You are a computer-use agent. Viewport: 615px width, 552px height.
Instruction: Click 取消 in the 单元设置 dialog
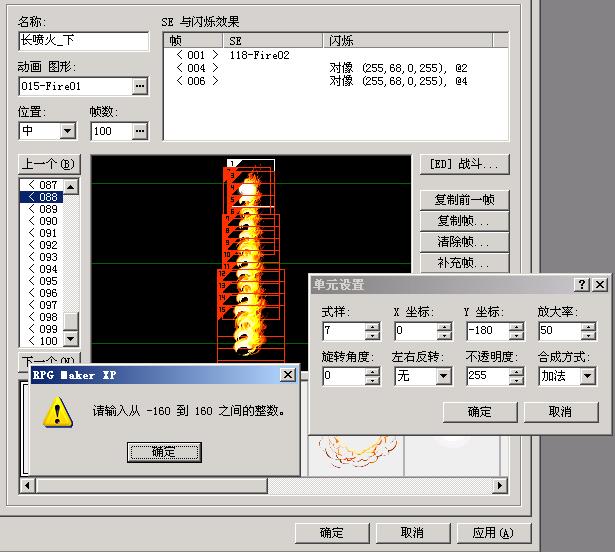click(561, 412)
